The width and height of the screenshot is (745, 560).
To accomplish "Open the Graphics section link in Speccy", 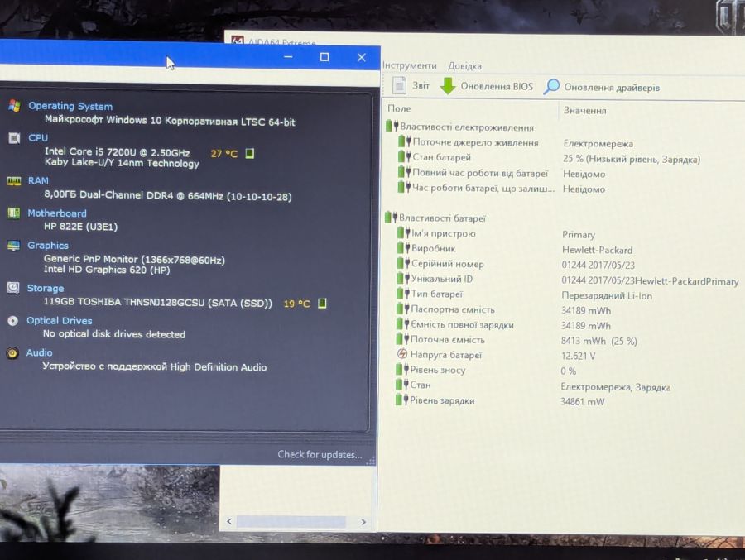I will 48,245.
